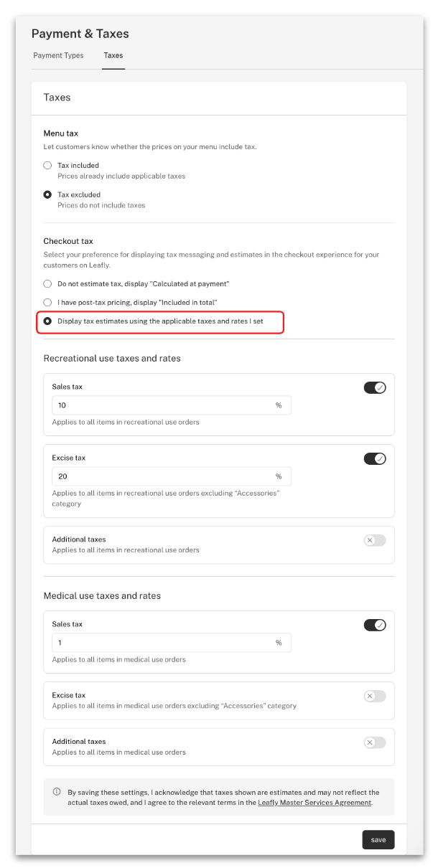Disable recreational Sales tax toggle
The image size is (438, 868).
(x=375, y=388)
